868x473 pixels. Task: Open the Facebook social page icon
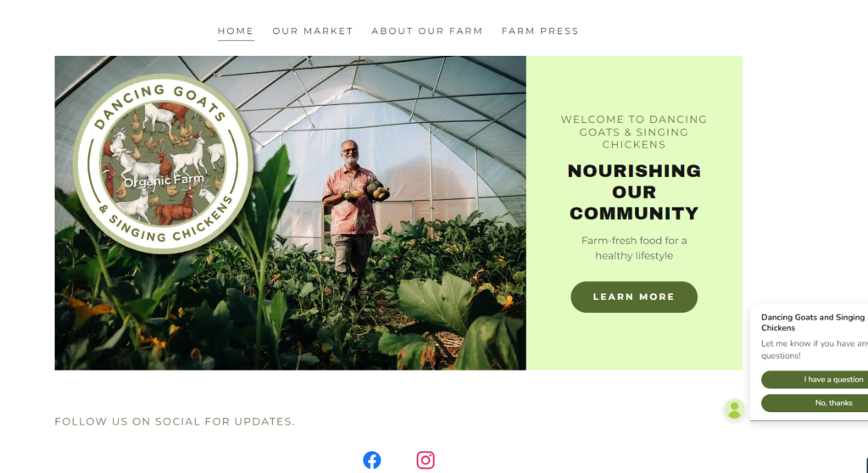coord(372,460)
